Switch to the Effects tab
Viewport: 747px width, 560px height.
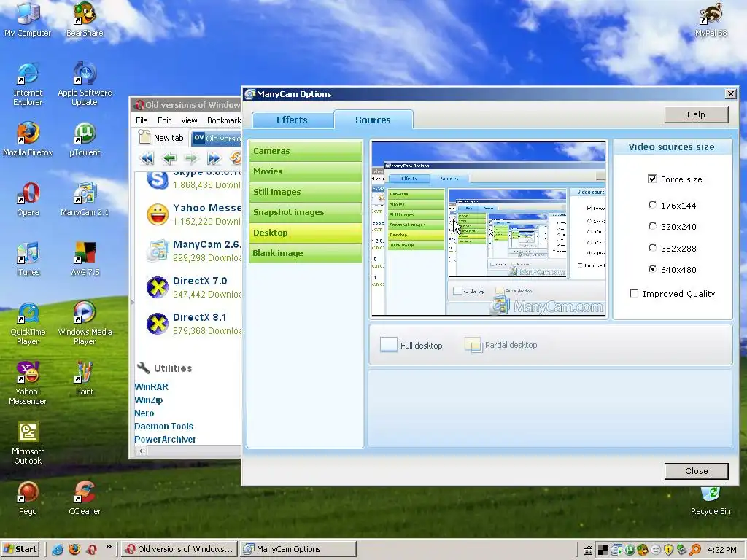pos(293,120)
